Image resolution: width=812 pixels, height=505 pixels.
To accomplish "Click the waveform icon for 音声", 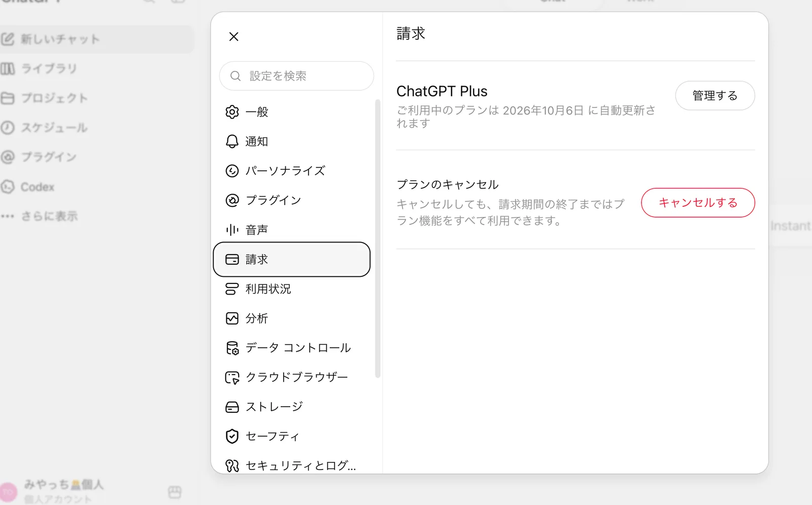I will point(232,230).
